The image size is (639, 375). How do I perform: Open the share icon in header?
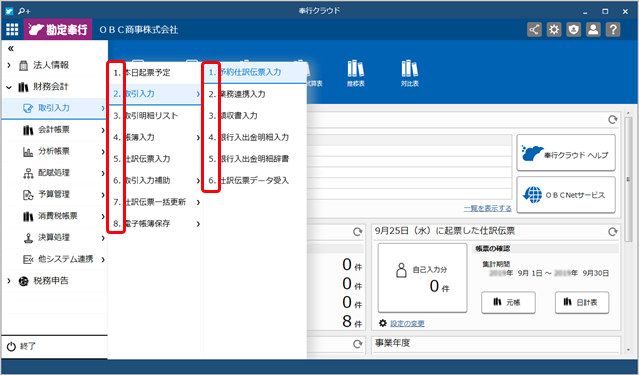click(534, 29)
